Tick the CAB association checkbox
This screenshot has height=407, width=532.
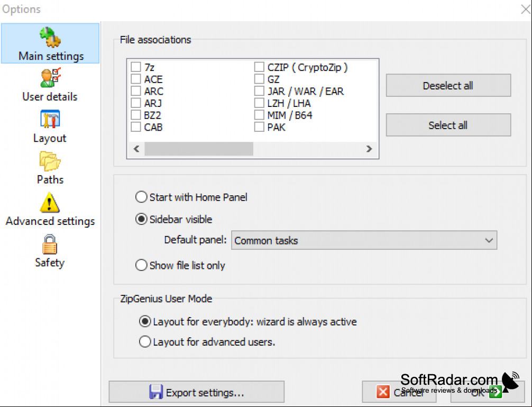click(x=136, y=126)
